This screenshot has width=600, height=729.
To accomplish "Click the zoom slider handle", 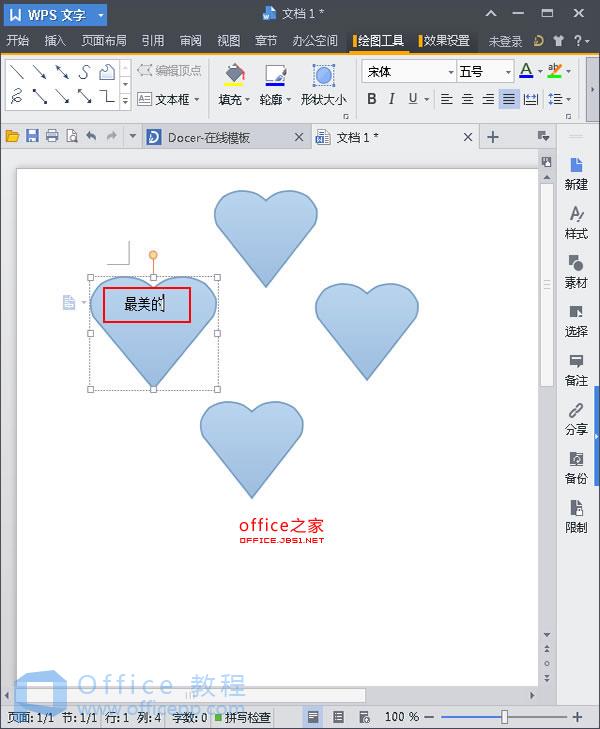I will pos(504,717).
